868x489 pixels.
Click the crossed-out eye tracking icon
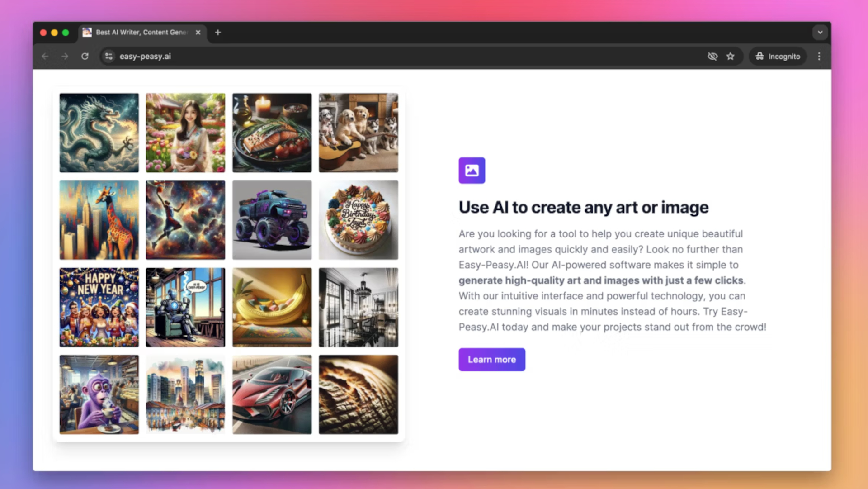(x=712, y=57)
